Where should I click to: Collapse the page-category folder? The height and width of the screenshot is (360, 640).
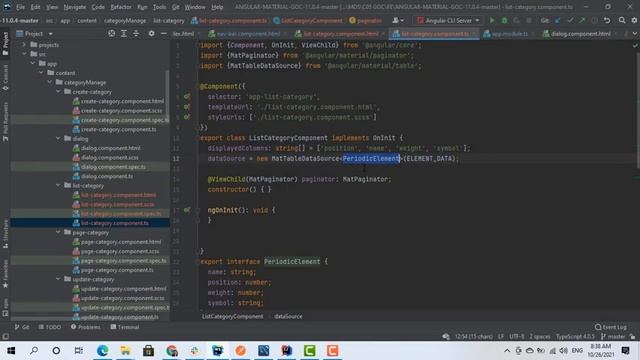58,232
